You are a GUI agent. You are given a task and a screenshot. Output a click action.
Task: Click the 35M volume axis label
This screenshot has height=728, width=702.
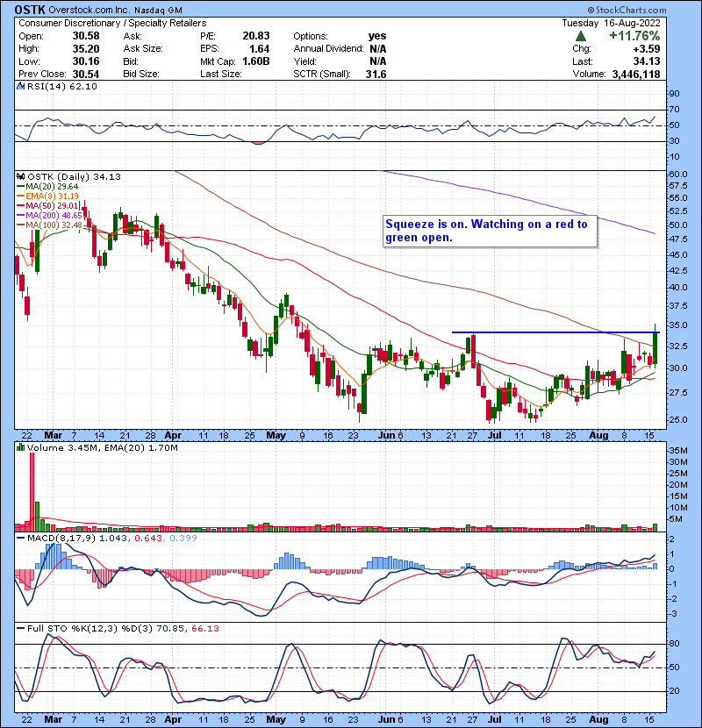click(677, 451)
